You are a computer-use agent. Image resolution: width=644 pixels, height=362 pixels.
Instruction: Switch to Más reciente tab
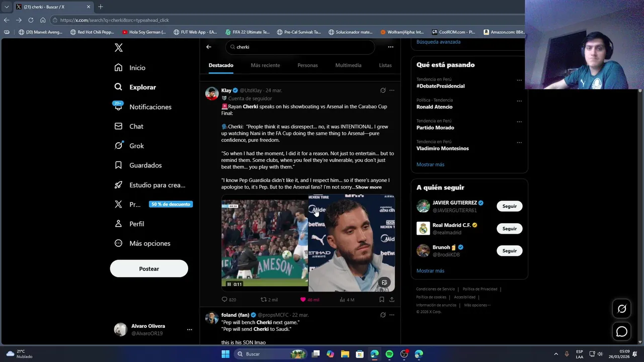click(x=265, y=65)
